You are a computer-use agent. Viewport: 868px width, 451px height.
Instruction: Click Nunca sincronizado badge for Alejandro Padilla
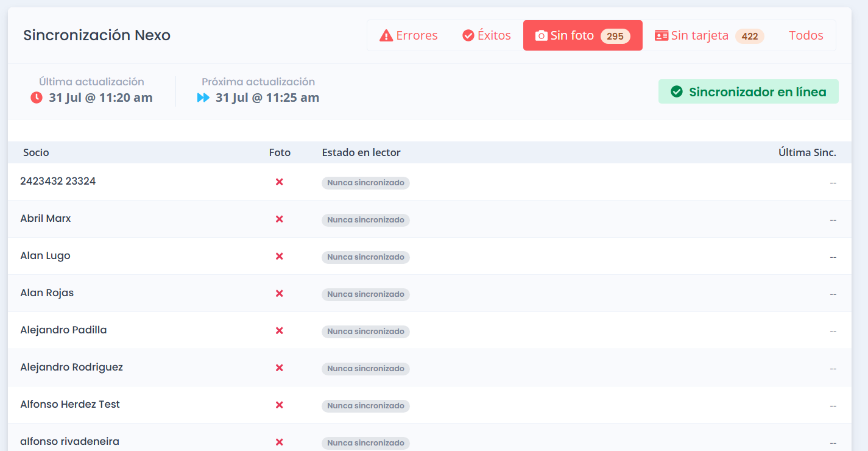tap(365, 332)
